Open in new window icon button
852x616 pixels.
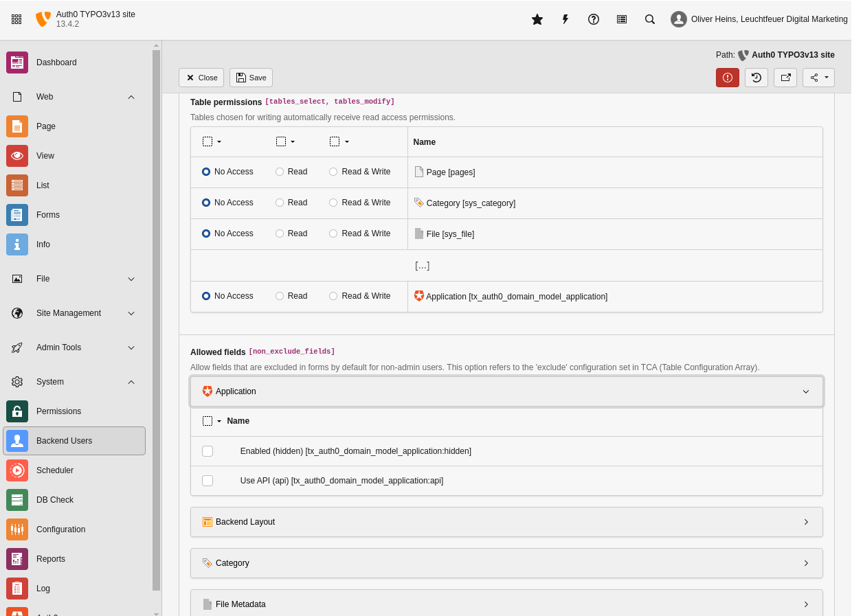[785, 78]
